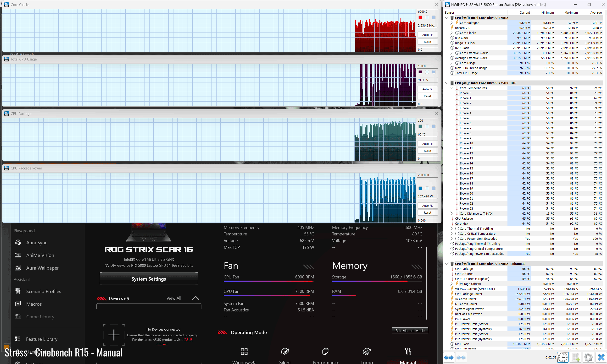The height and width of the screenshot is (364, 607).
Task: Click Auto Fit in Total CPU Usage graph
Action: [x=428, y=89]
